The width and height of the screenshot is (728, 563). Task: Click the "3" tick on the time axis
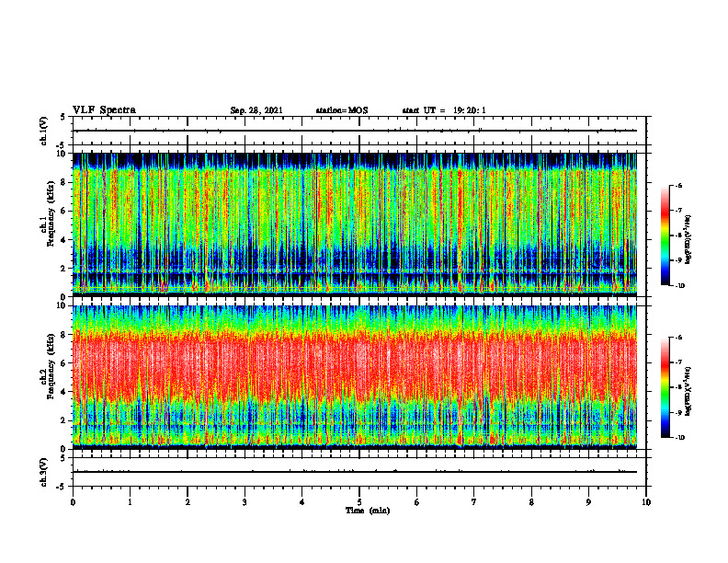(x=245, y=502)
